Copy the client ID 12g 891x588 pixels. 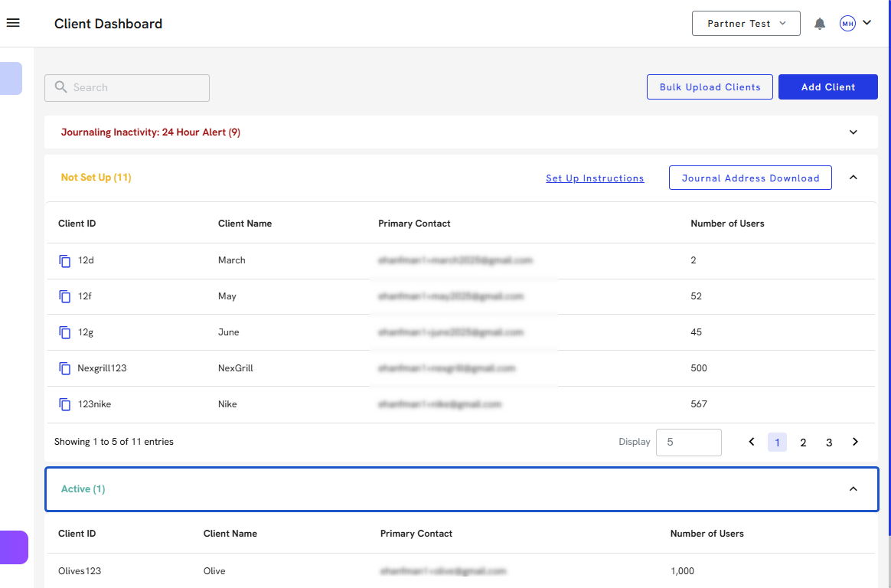coord(65,332)
